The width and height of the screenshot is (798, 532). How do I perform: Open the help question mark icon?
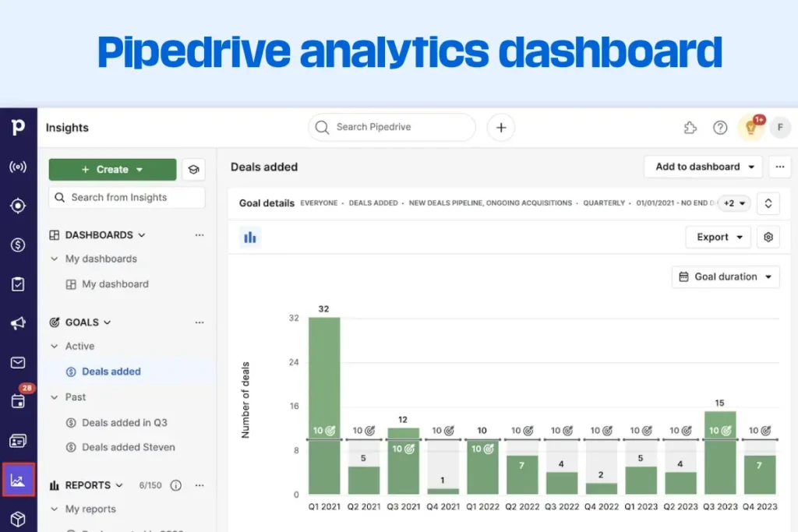pos(720,128)
